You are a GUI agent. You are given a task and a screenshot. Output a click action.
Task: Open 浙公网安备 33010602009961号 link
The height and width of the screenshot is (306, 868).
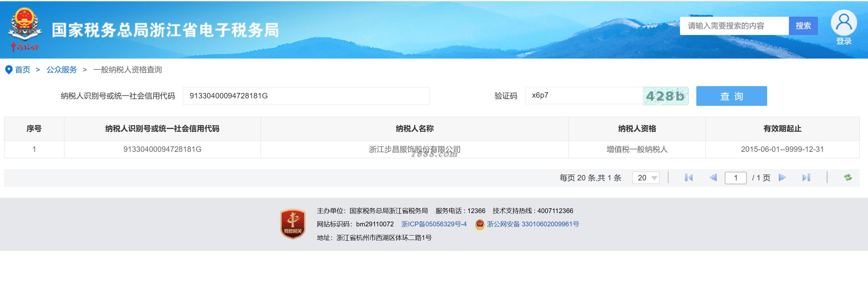[533, 224]
